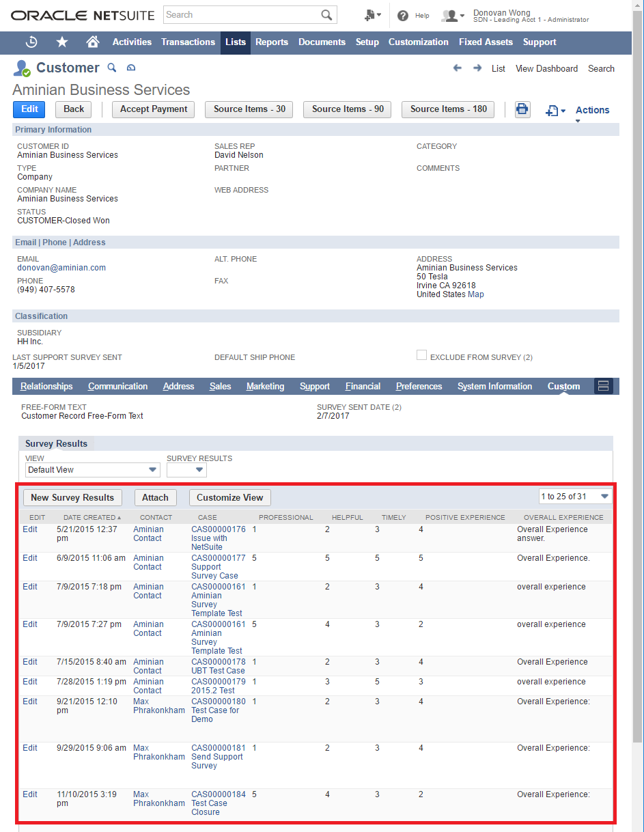The height and width of the screenshot is (832, 644).
Task: Check the Exclude From Survey checkbox
Action: [x=421, y=355]
